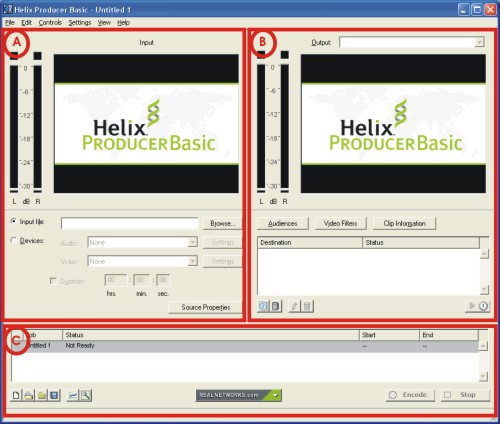Enable the Duration checkbox
Viewport: 500px width, 424px height.
point(53,281)
